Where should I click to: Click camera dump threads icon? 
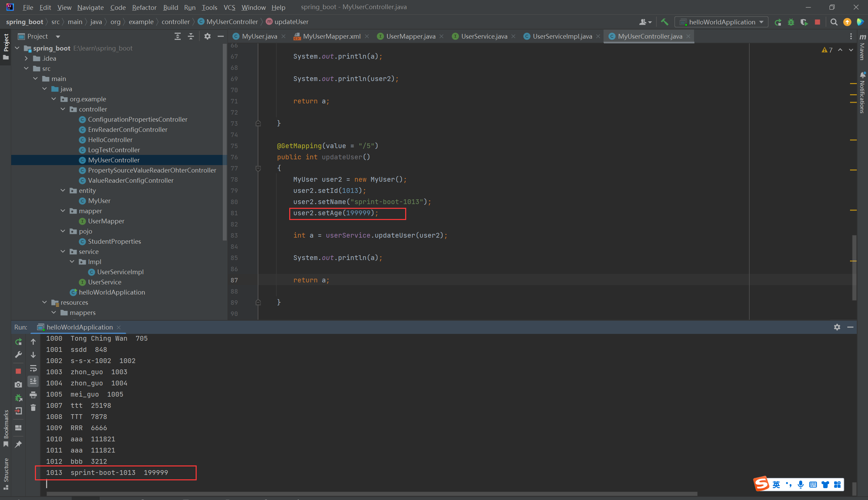tap(19, 385)
